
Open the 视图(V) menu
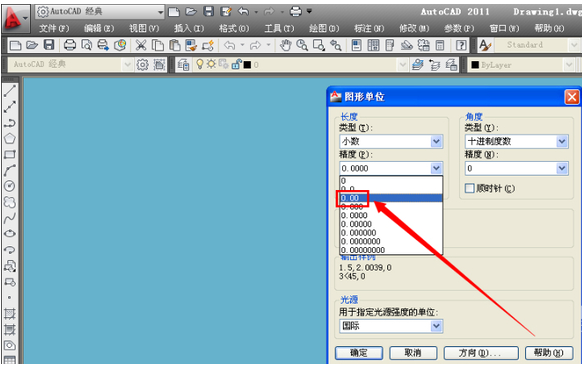pos(144,29)
